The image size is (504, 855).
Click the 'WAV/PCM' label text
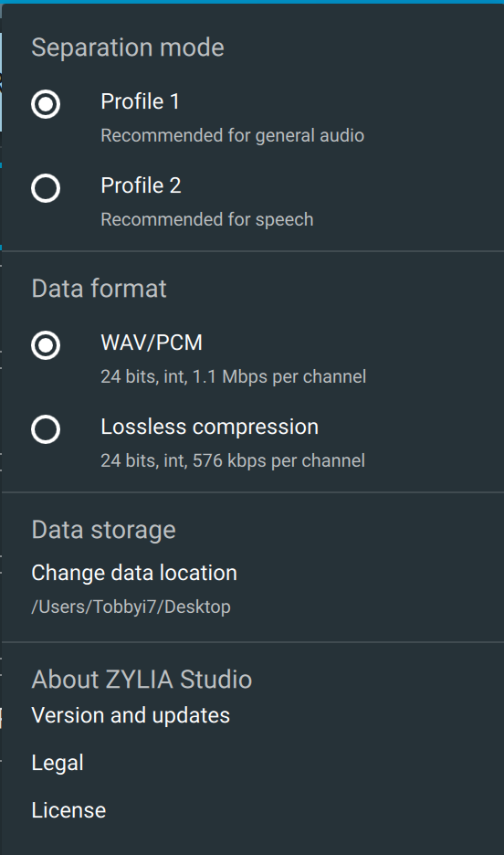point(152,343)
